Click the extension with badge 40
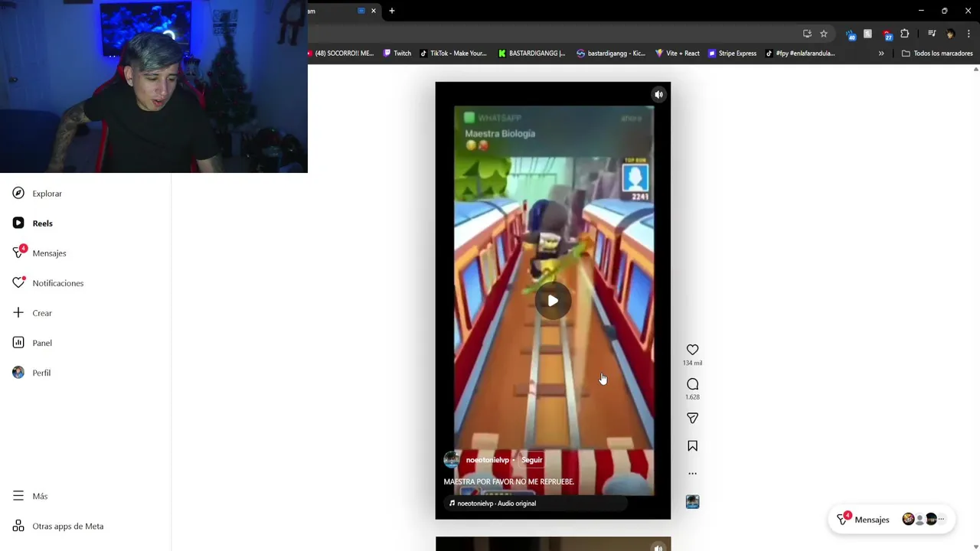Image resolution: width=980 pixels, height=551 pixels. 851,34
